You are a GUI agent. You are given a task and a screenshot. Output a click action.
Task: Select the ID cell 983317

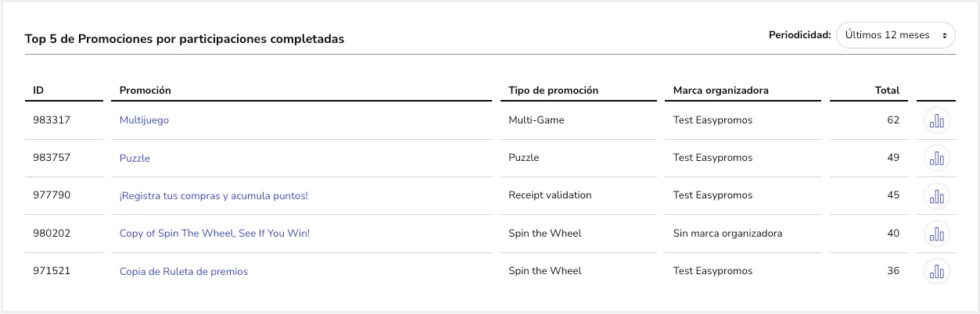pos(52,120)
